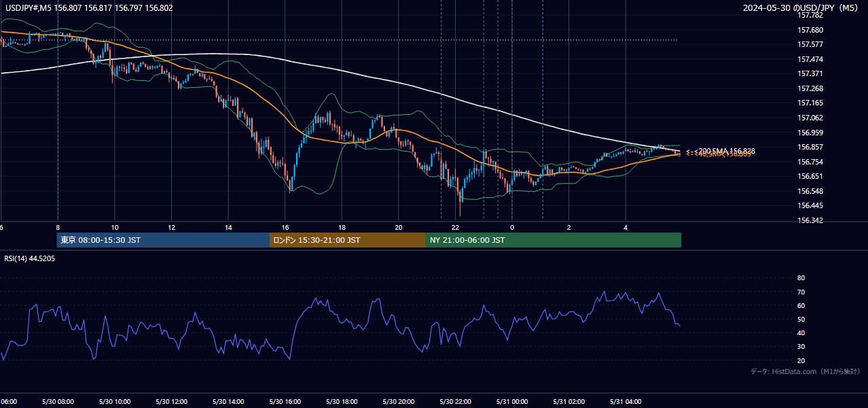Screen dimensions: 868x408
Task: Click hour label 16 under price chart
Action: click(x=285, y=227)
